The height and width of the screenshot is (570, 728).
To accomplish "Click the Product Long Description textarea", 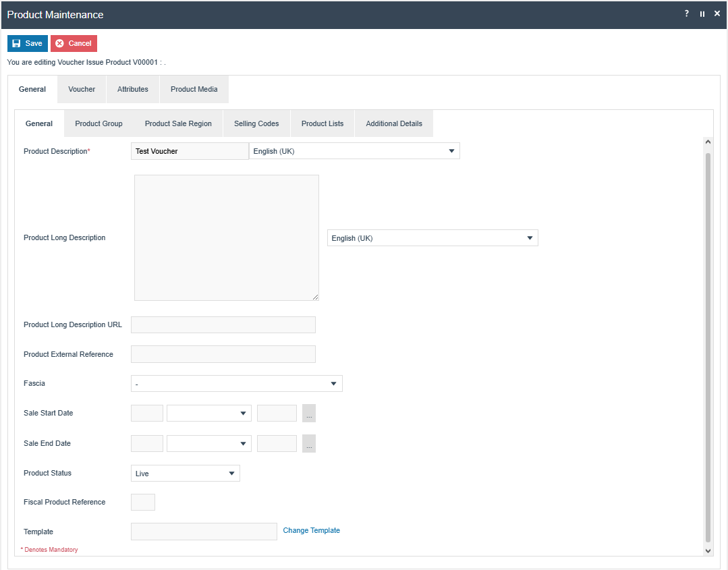I will [227, 237].
